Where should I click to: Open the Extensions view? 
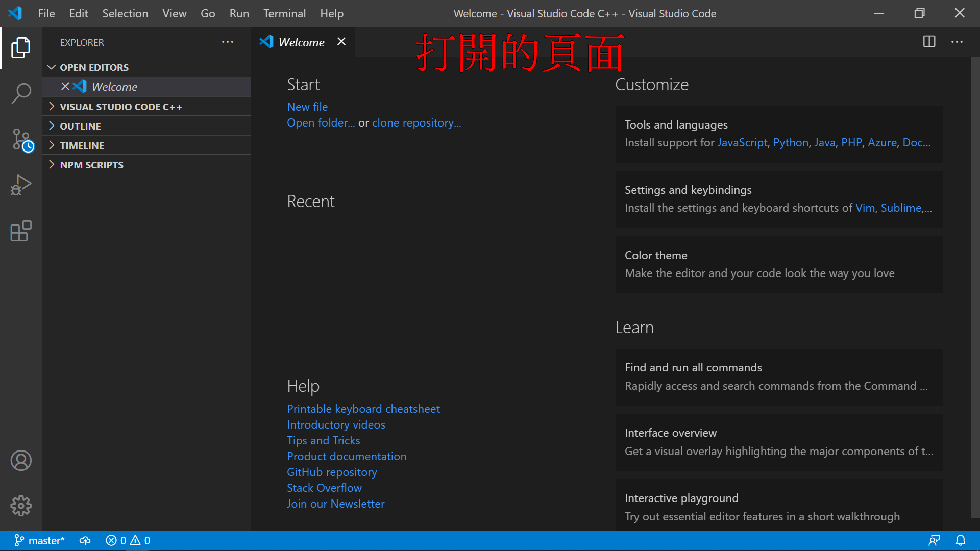pos(21,231)
